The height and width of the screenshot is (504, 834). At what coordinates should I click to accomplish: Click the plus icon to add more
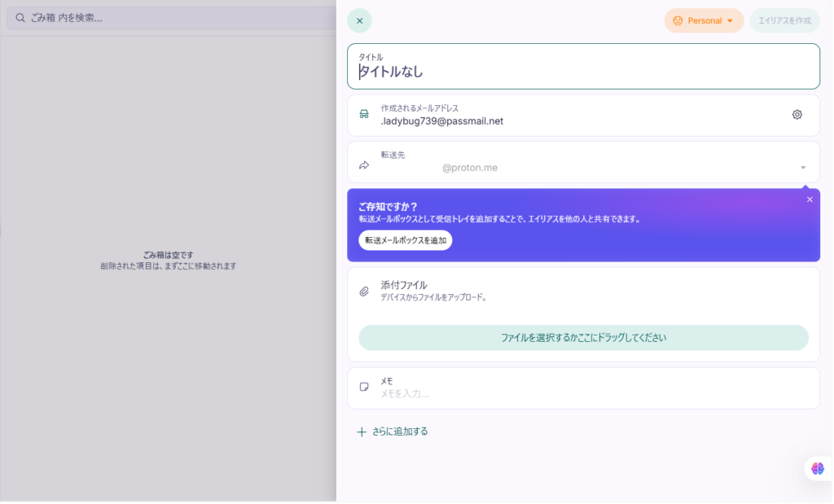pos(362,432)
